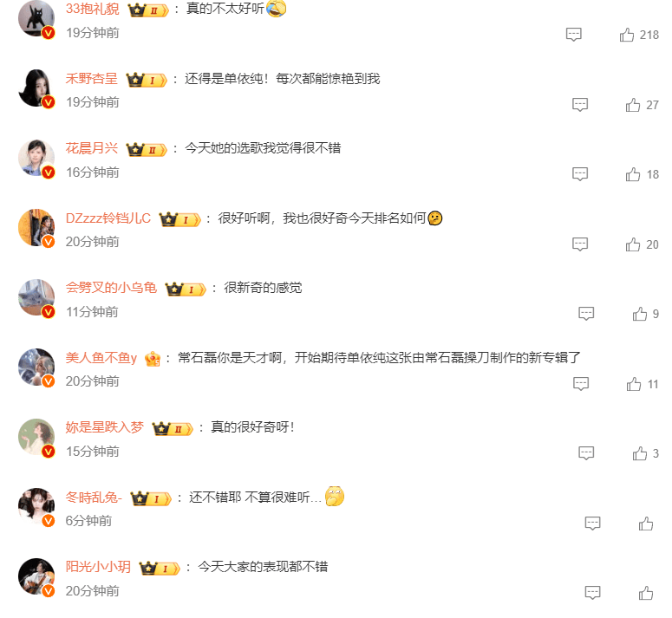Click 冬時乱兔-'s member level badge
Viewport: 672px width, 618px height.
151,498
